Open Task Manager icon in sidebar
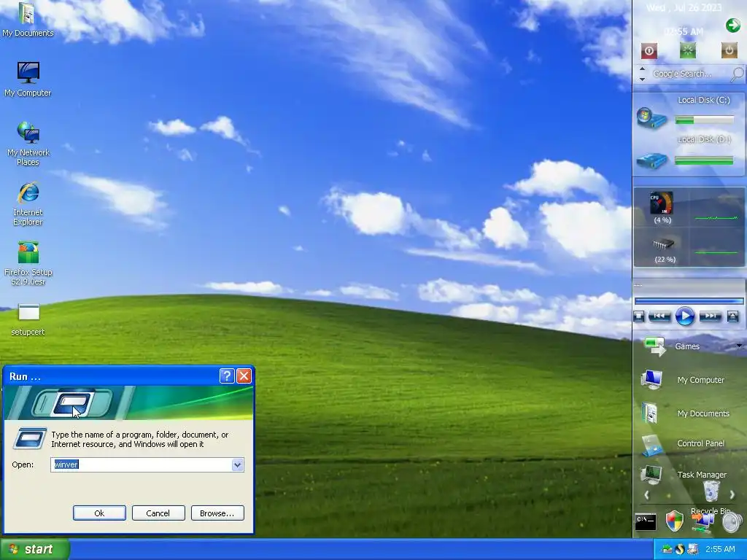Image resolution: width=747 pixels, height=560 pixels. click(651, 474)
